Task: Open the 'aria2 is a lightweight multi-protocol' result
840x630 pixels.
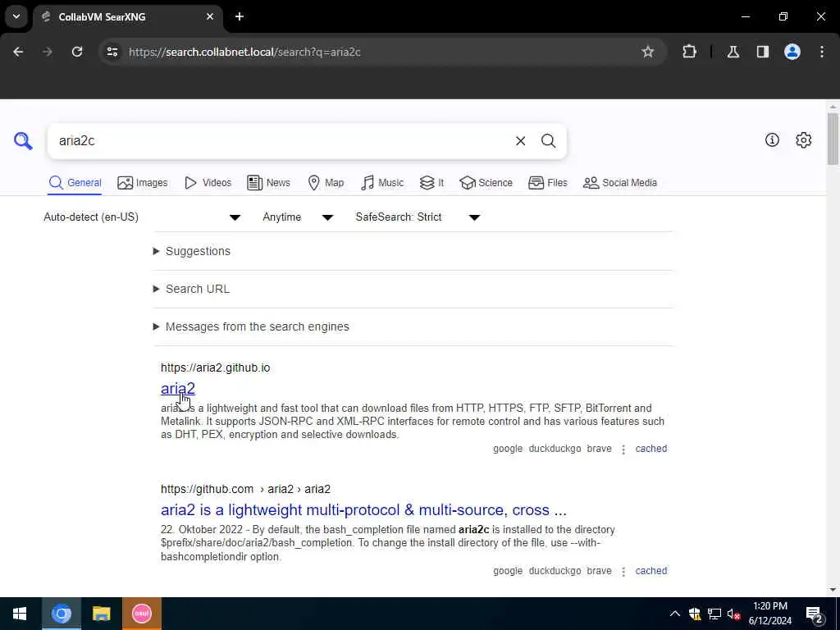Action: coord(363,509)
